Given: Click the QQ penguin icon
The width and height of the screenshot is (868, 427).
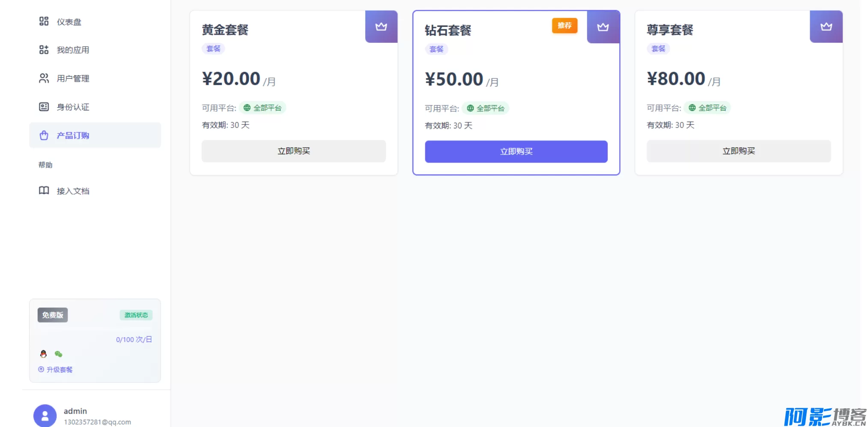Looking at the screenshot, I should click(43, 354).
